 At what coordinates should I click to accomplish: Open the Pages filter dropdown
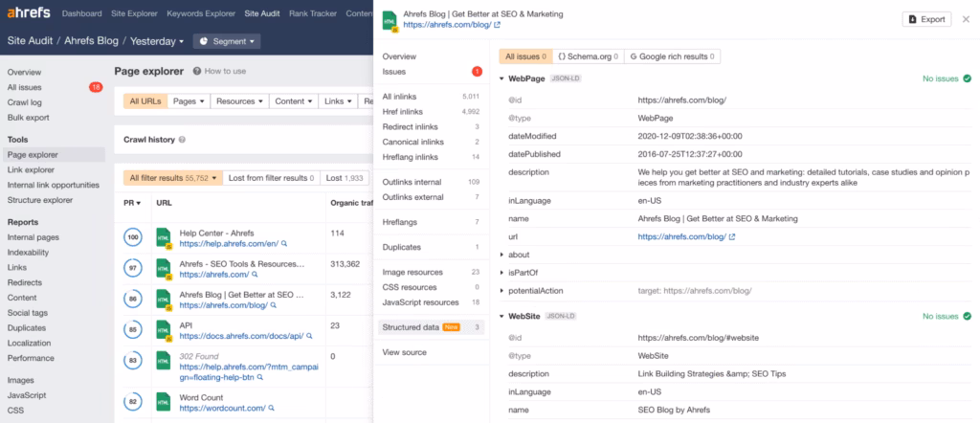point(189,100)
